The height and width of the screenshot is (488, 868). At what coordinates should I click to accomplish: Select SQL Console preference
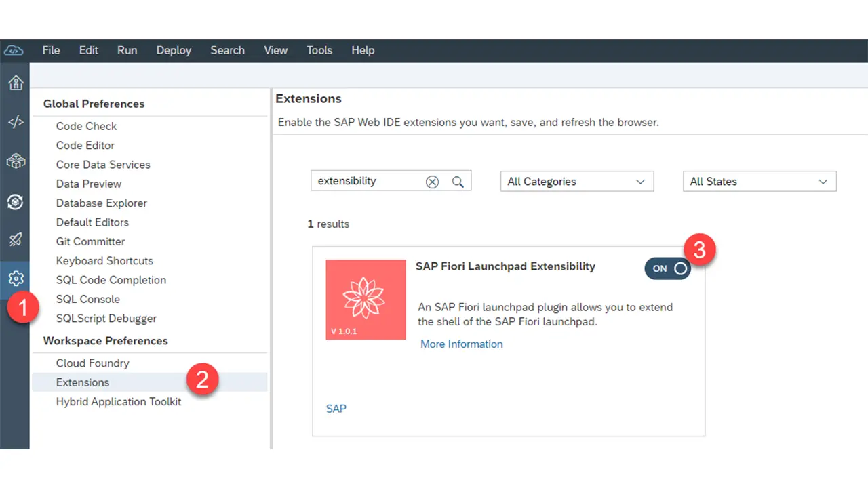point(88,299)
